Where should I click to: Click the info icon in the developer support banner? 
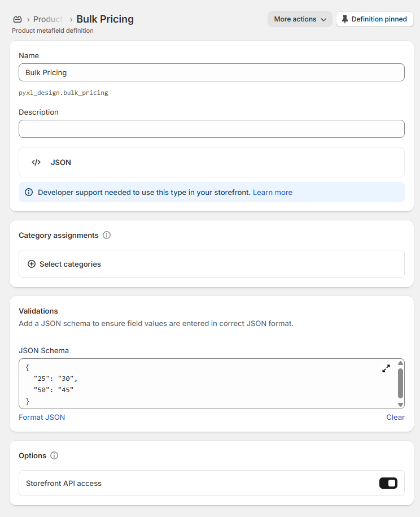29,192
